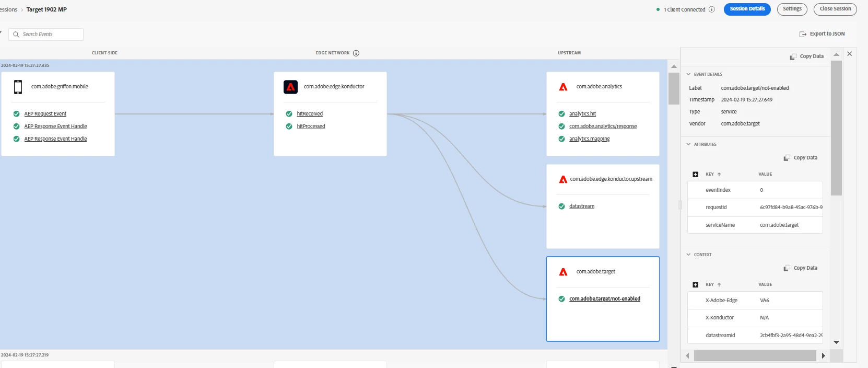
Task: Click the VALUE column header in Attributes
Action: pyautogui.click(x=765, y=175)
